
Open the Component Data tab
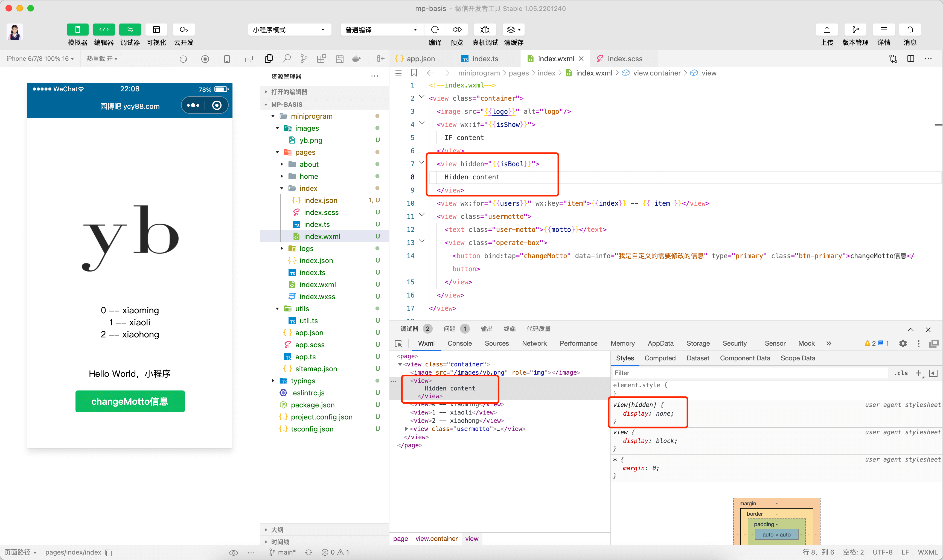(x=745, y=358)
